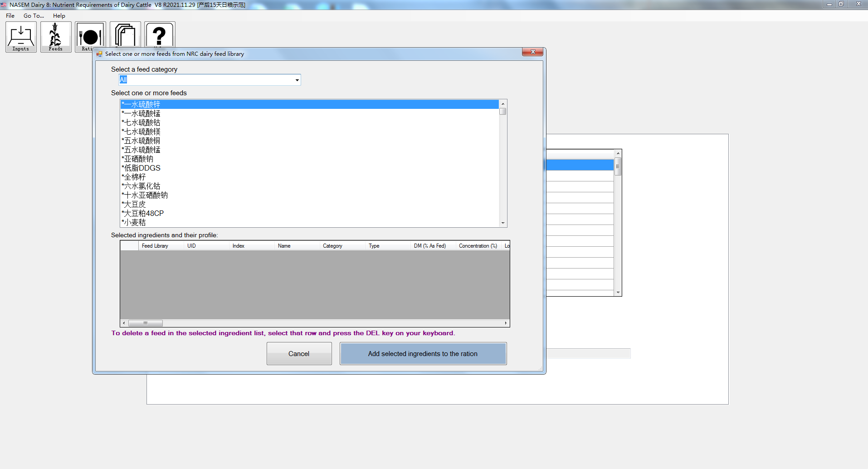
Task: Open the stacked pages reports icon
Action: pos(125,35)
